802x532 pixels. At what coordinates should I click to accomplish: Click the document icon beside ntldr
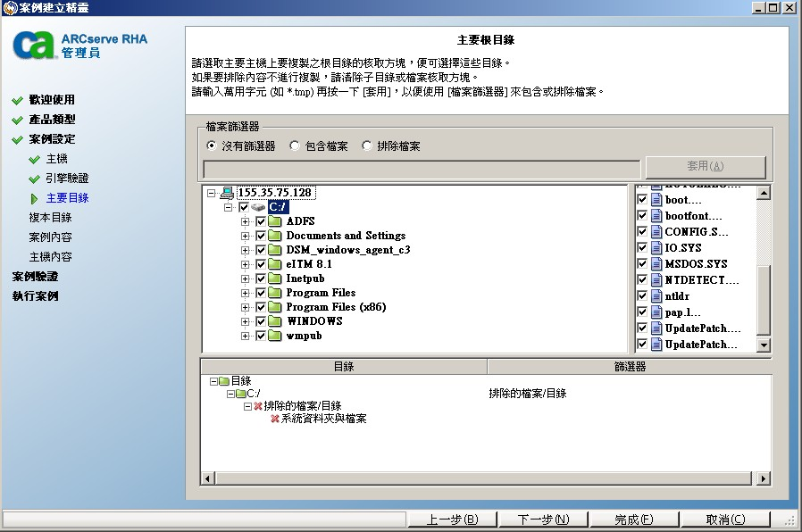[x=656, y=295]
